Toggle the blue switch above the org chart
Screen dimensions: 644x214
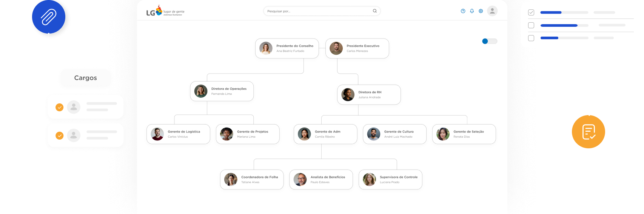pyautogui.click(x=490, y=41)
